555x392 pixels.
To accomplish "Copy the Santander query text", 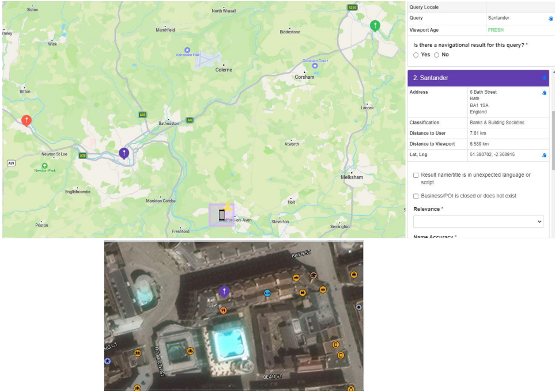I will pos(550,18).
